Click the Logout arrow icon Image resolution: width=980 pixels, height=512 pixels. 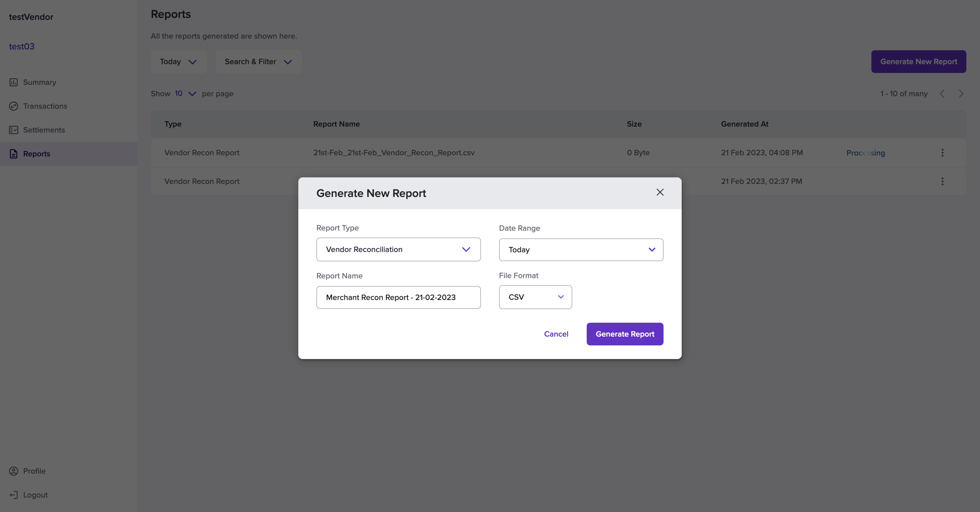14,495
